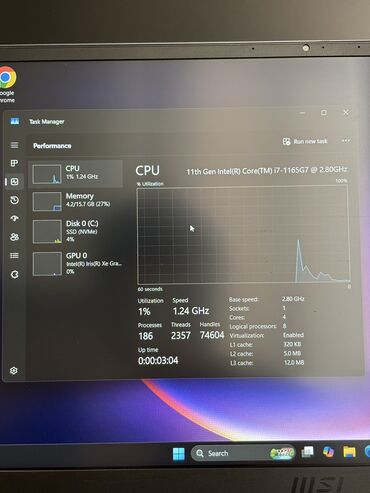370x493 pixels.
Task: Click the taskbar Search box
Action: [243, 453]
